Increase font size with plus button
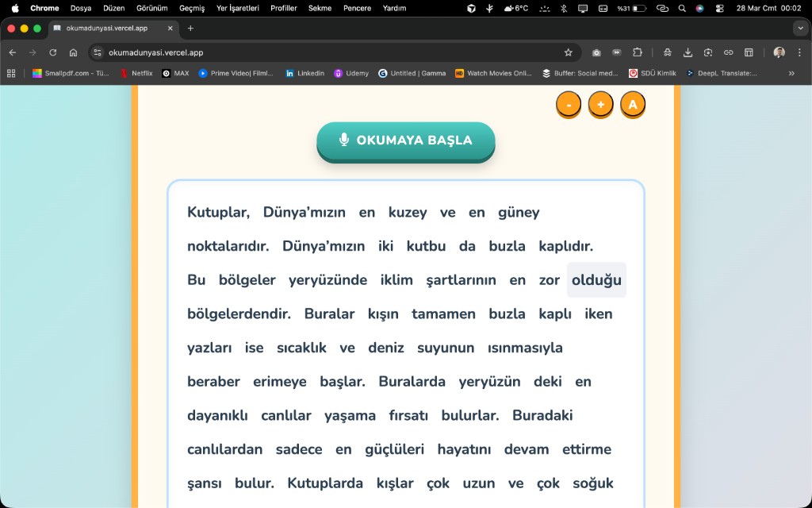 600,105
